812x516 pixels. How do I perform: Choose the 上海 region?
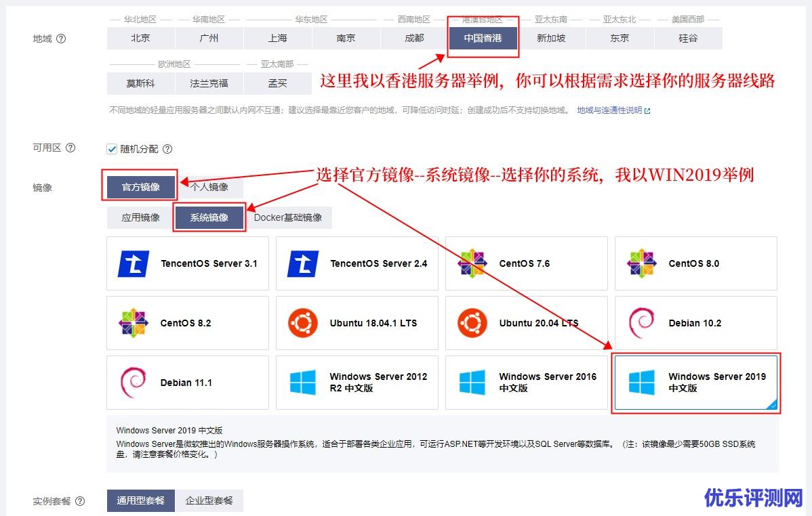(x=278, y=39)
